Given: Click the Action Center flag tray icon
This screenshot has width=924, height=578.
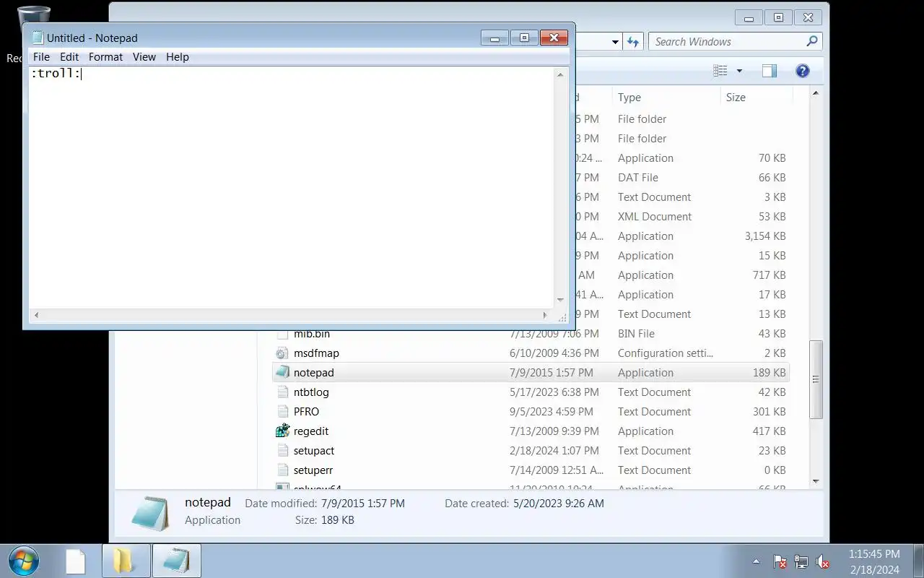Looking at the screenshot, I should click(x=780, y=561).
